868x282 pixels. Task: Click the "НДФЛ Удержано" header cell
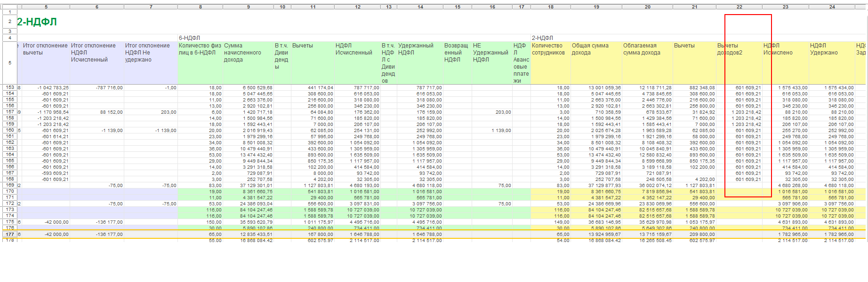click(832, 63)
